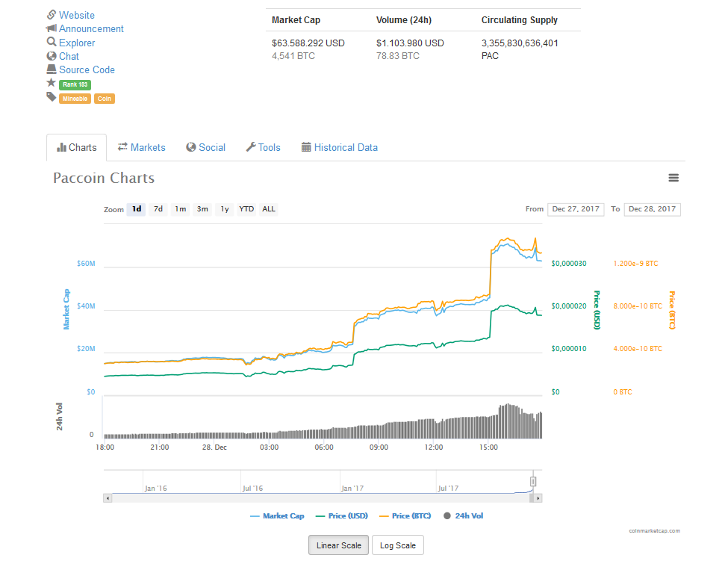Switch to the Historical Data tab
Screen dimensions: 728x570
coord(340,148)
